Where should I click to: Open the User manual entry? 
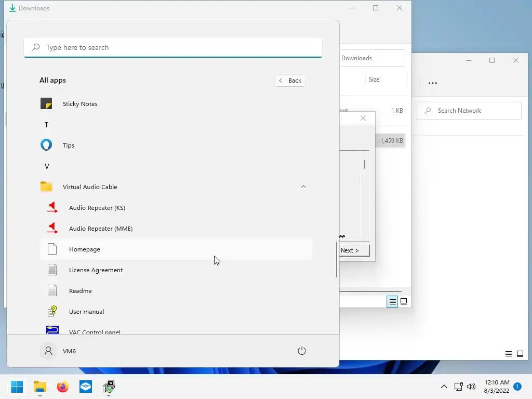click(176, 312)
